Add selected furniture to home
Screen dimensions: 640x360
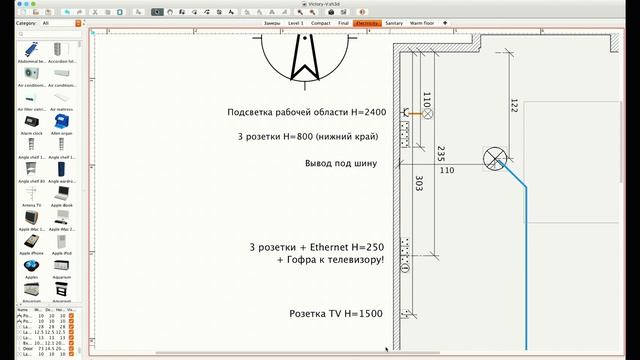(x=138, y=12)
